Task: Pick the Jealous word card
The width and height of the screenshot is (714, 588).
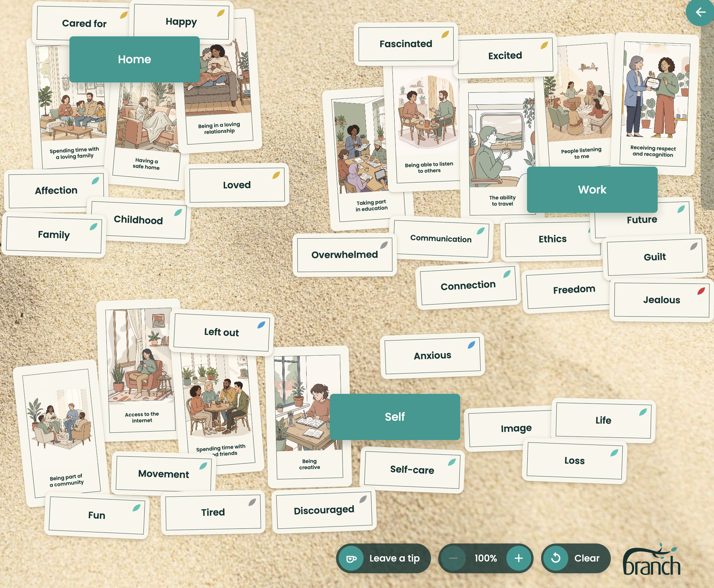Action: tap(662, 300)
